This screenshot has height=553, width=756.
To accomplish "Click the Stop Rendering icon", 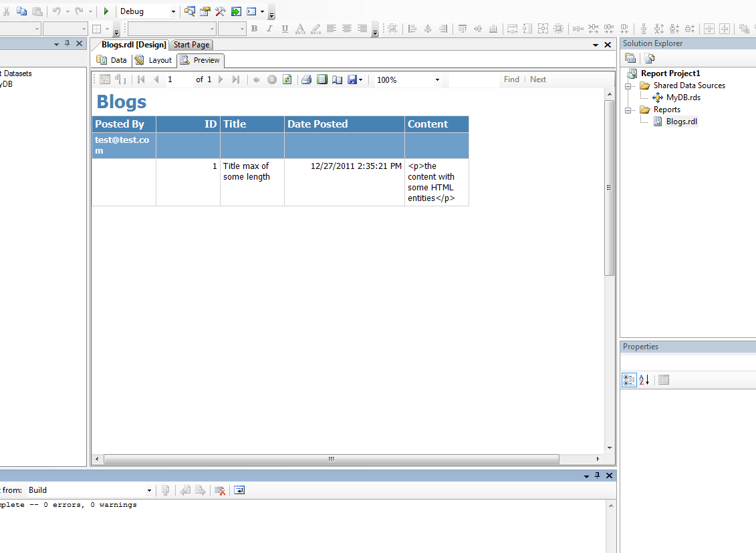I will tap(272, 79).
